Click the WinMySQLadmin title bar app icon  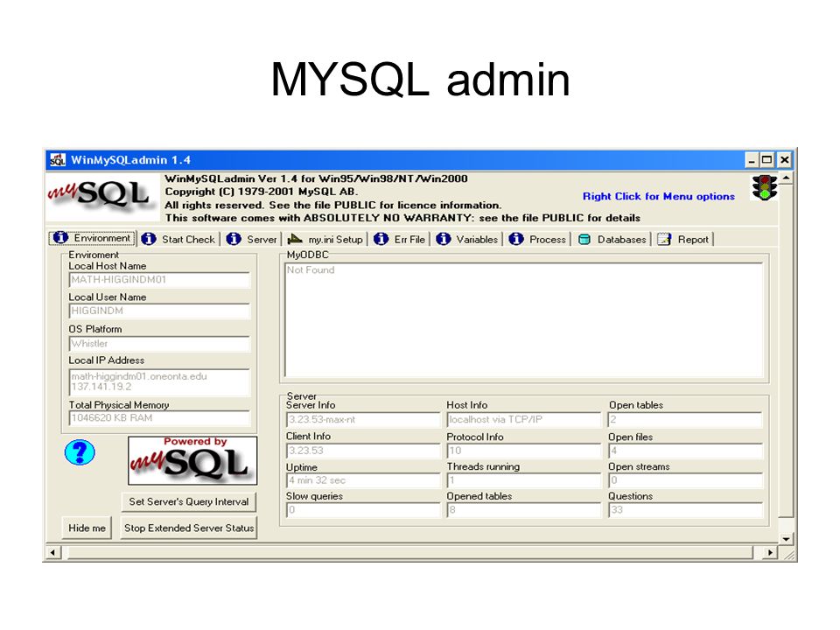[x=58, y=159]
